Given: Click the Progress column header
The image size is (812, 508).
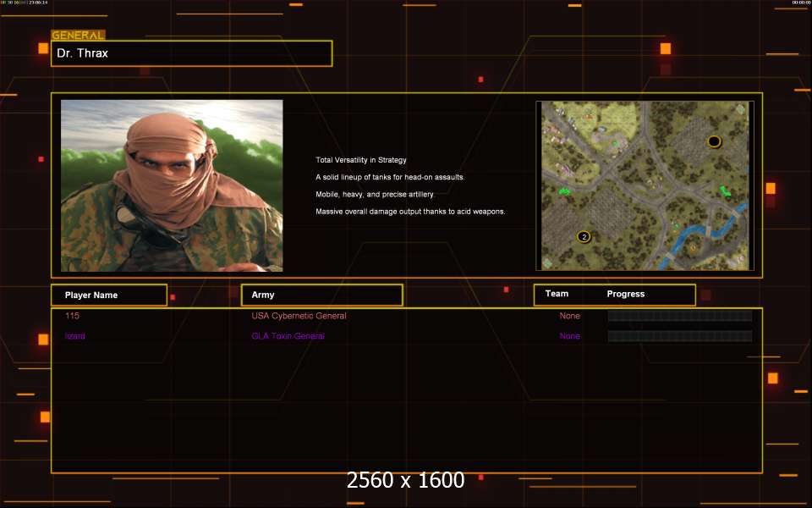Looking at the screenshot, I should [626, 294].
